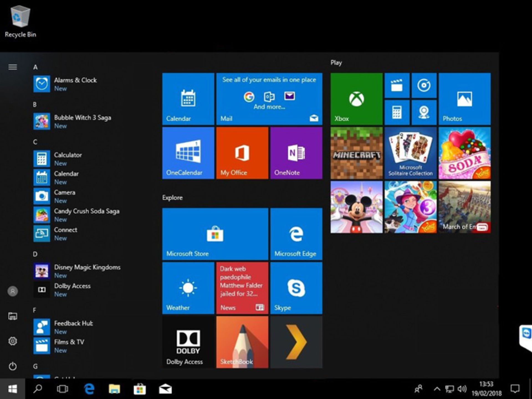Open the user account icon

(x=12, y=291)
